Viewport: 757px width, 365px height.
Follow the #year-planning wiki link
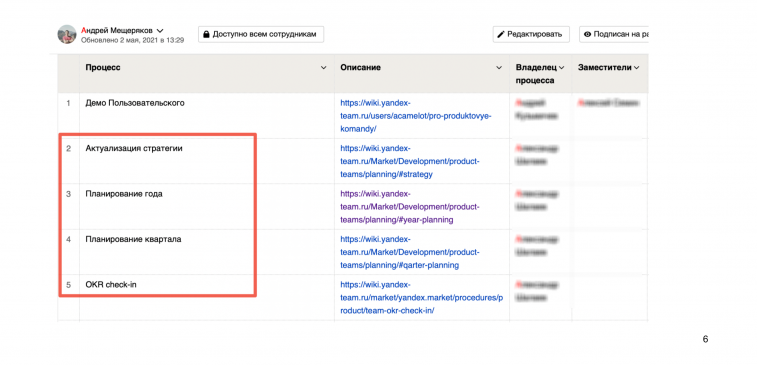coord(410,207)
